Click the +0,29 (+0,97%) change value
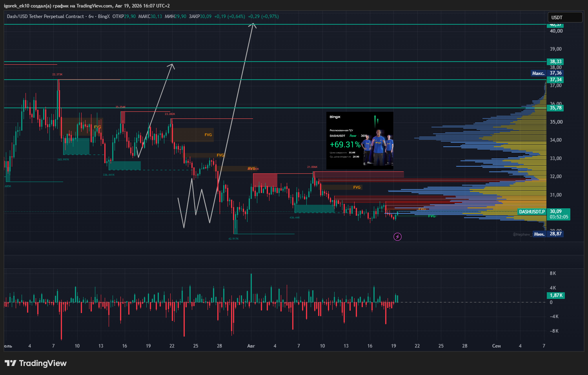588x375 pixels. tap(263, 16)
